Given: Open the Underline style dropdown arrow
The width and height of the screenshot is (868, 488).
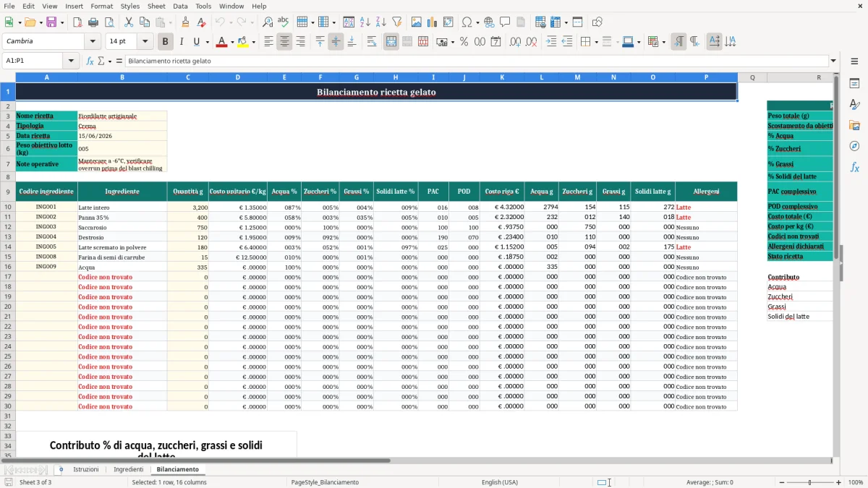Looking at the screenshot, I should pos(207,42).
